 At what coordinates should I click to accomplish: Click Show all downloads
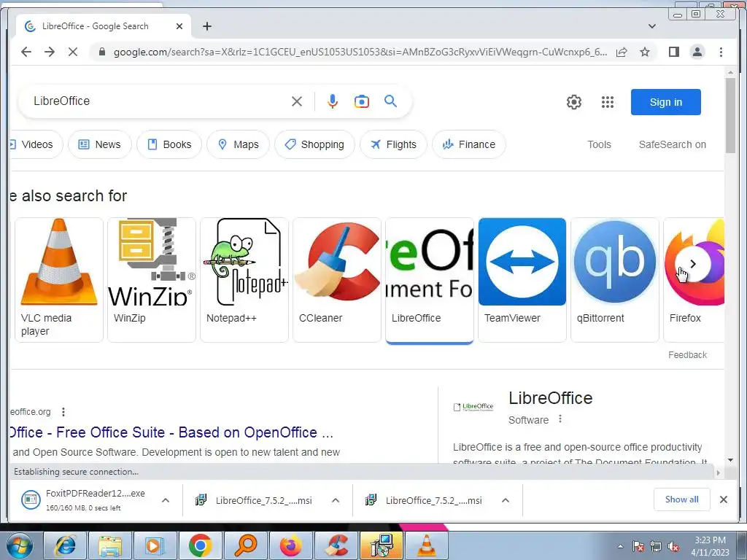pos(682,499)
